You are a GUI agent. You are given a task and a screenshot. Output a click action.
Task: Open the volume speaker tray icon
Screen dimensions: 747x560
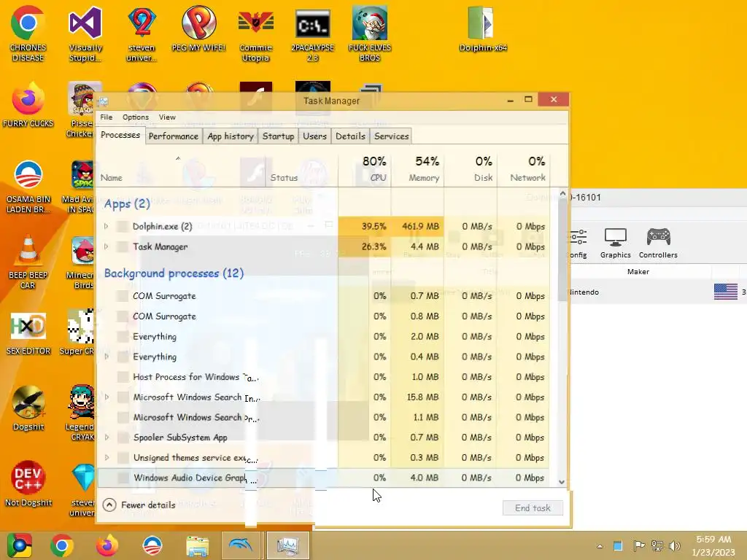[x=675, y=545]
